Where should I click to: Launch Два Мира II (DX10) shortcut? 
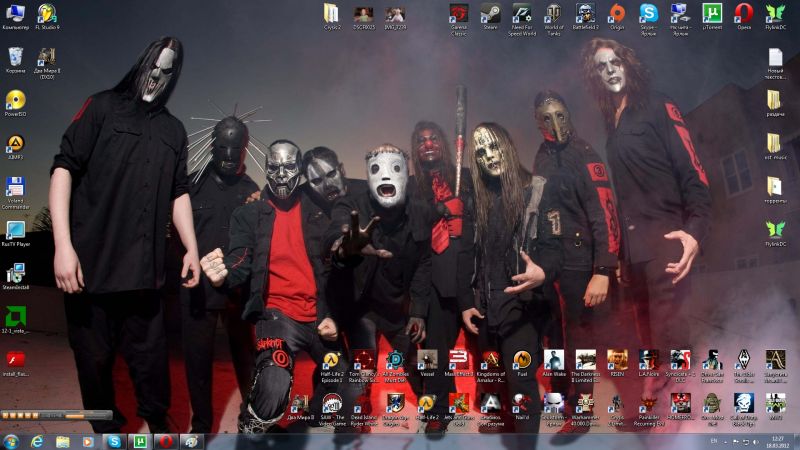(47, 63)
